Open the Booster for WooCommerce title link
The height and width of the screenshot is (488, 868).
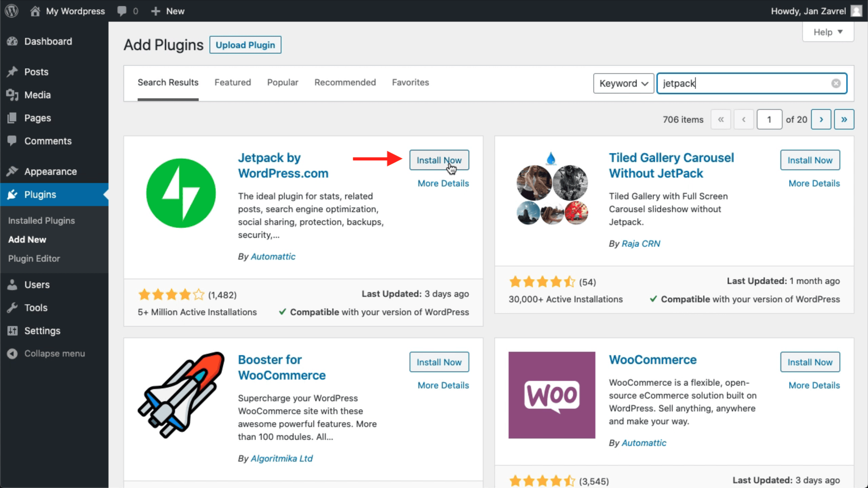(282, 367)
